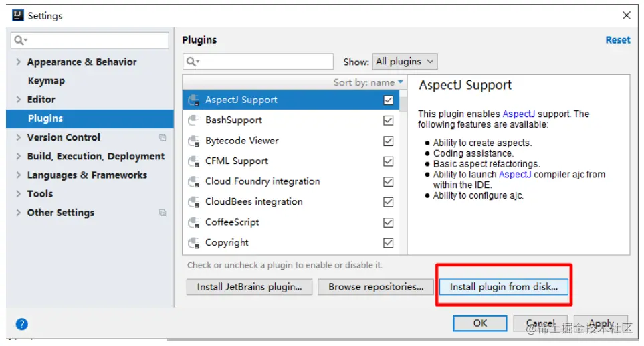
Task: Click the CoffeeScript plugin icon
Action: (194, 222)
